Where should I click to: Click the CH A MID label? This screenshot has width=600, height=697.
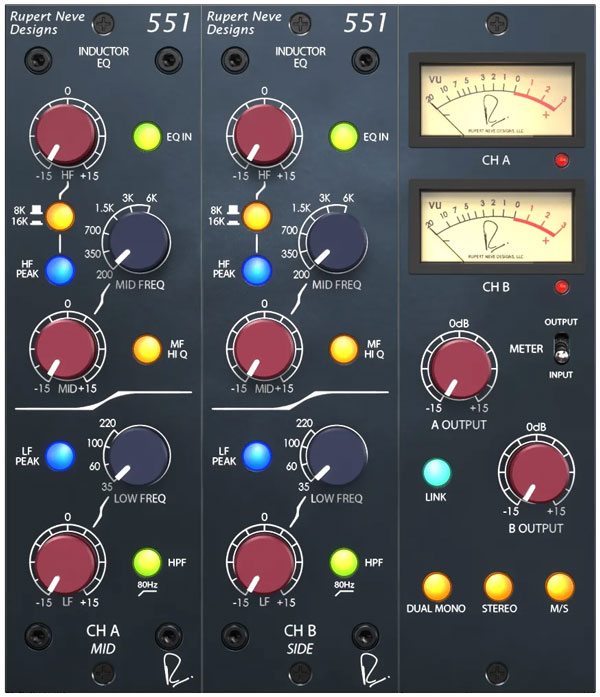(103, 649)
